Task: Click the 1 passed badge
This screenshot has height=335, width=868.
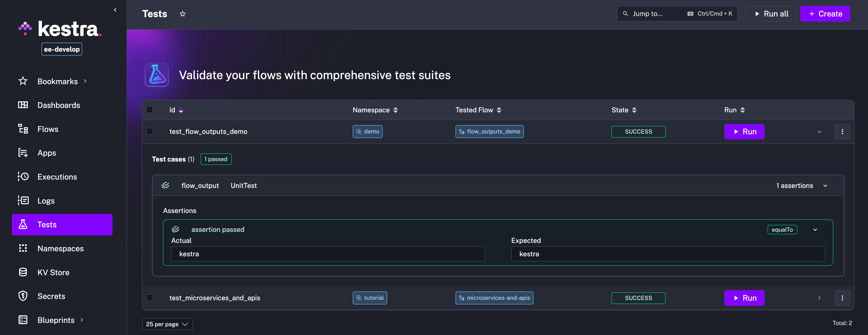Action: 216,159
